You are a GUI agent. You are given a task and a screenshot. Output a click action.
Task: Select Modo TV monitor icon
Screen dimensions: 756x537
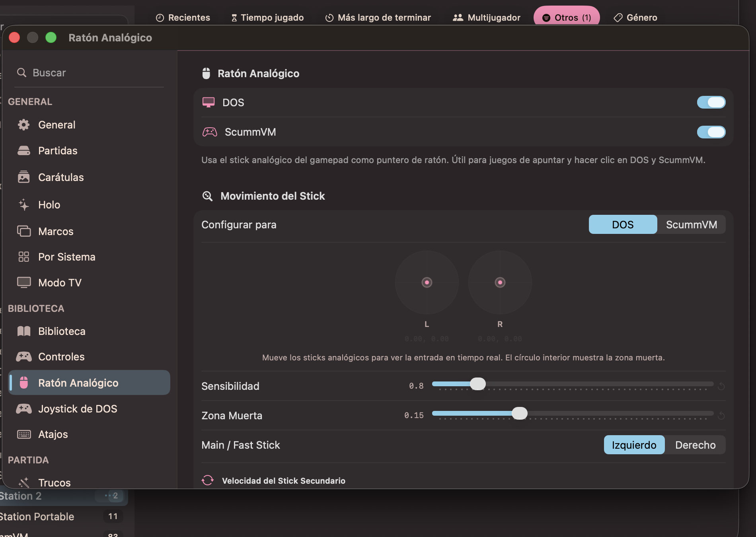[x=24, y=282]
